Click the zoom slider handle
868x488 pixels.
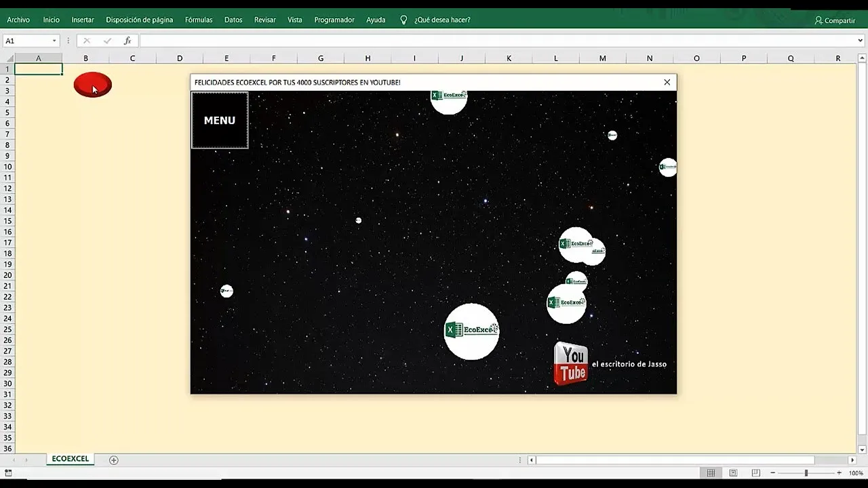806,473
